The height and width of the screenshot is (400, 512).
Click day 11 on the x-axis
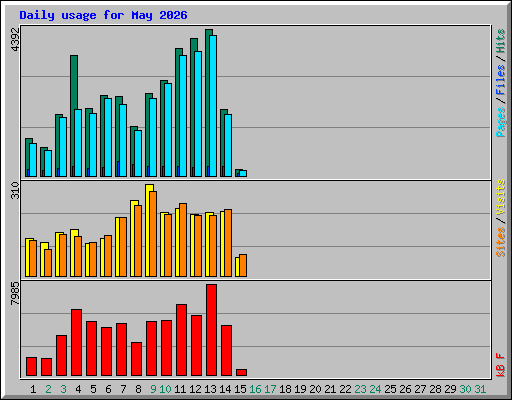pos(180,389)
